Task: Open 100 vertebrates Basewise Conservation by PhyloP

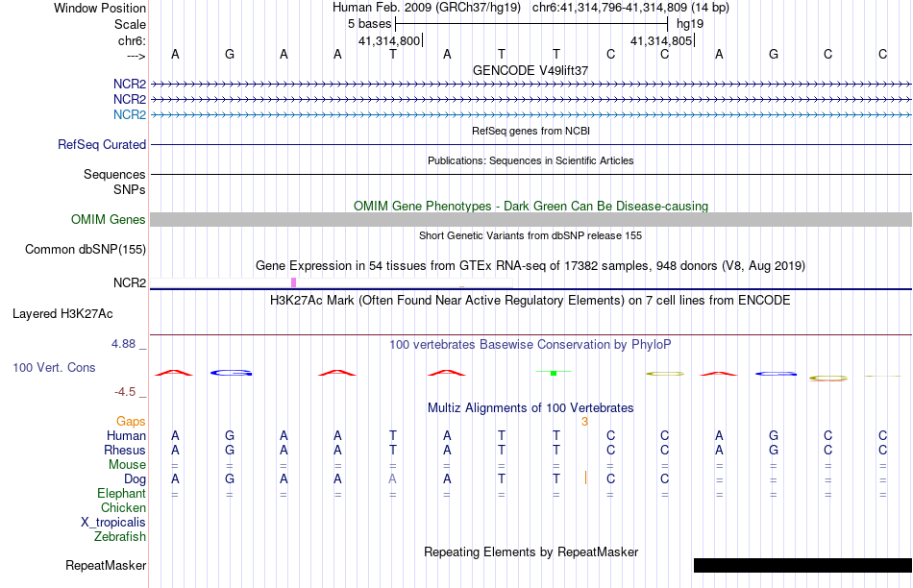Action: (x=531, y=345)
